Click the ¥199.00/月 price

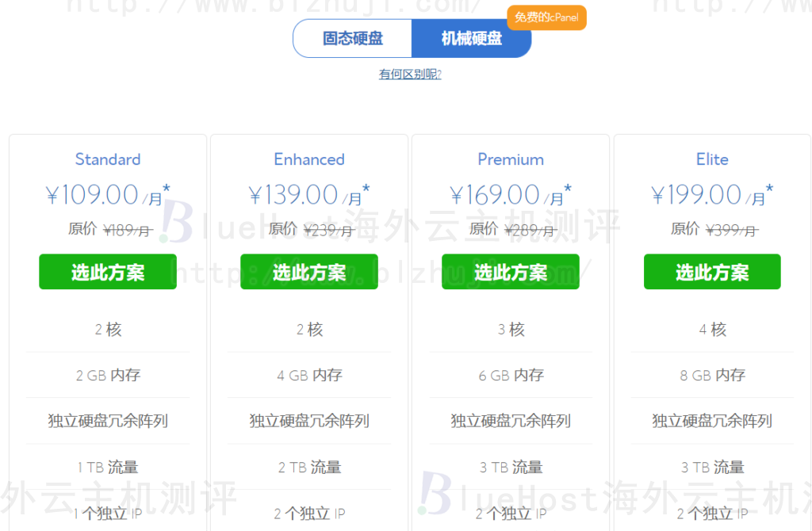tap(712, 195)
